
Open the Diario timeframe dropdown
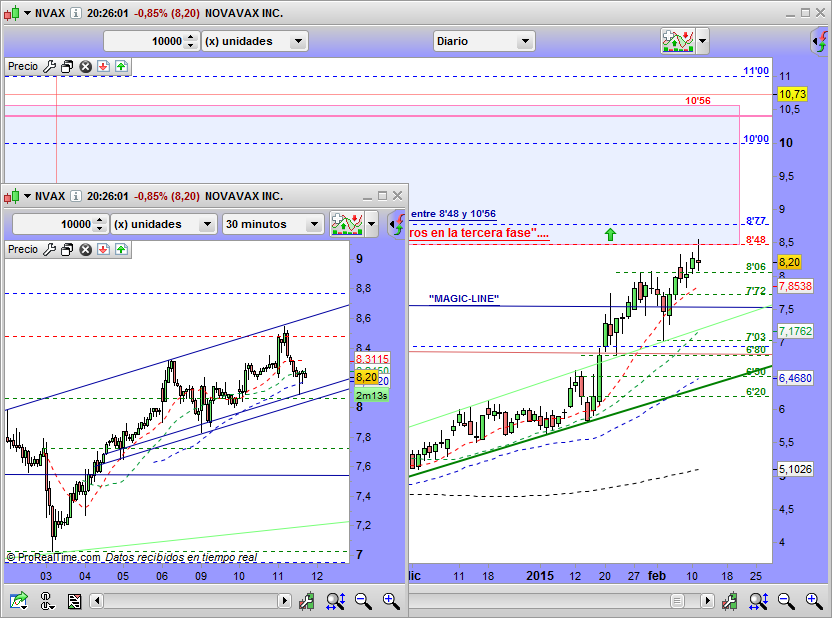484,41
